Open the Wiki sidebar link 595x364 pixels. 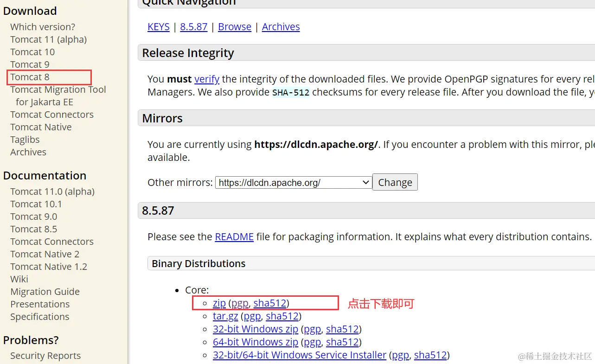(x=19, y=279)
